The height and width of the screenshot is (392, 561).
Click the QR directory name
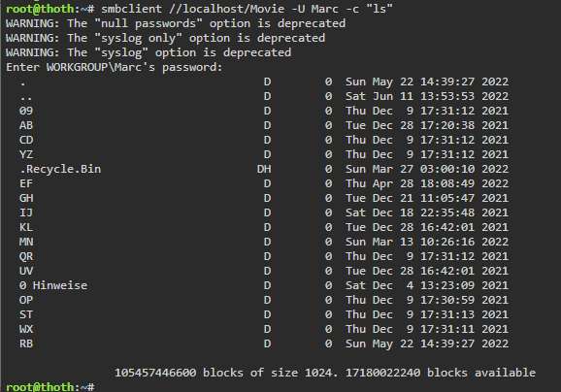[26, 256]
